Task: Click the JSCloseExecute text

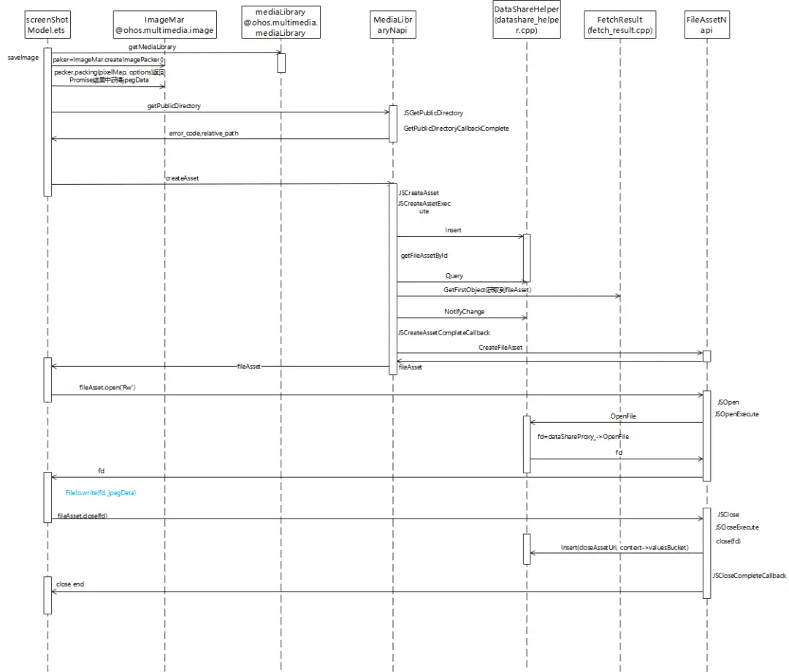Action: [736, 527]
